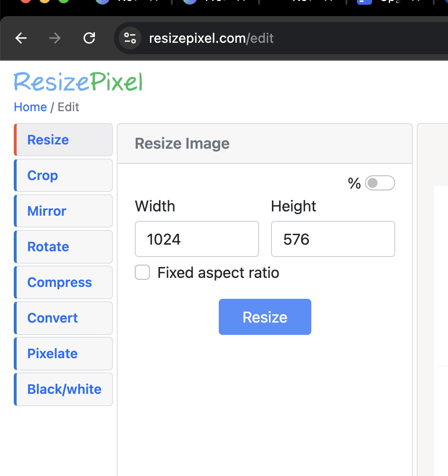The height and width of the screenshot is (476, 448).
Task: Click the ResizePixel logo
Action: coord(78,81)
